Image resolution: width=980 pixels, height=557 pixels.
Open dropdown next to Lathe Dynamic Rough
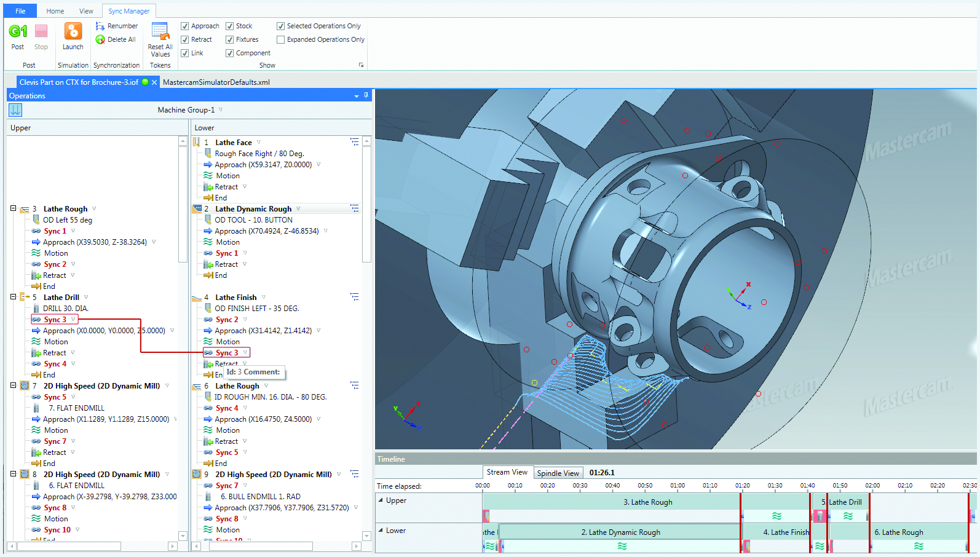click(x=298, y=208)
